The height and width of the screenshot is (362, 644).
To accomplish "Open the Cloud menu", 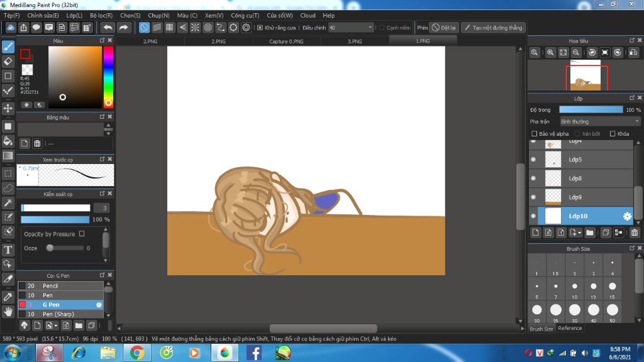I will click(308, 15).
